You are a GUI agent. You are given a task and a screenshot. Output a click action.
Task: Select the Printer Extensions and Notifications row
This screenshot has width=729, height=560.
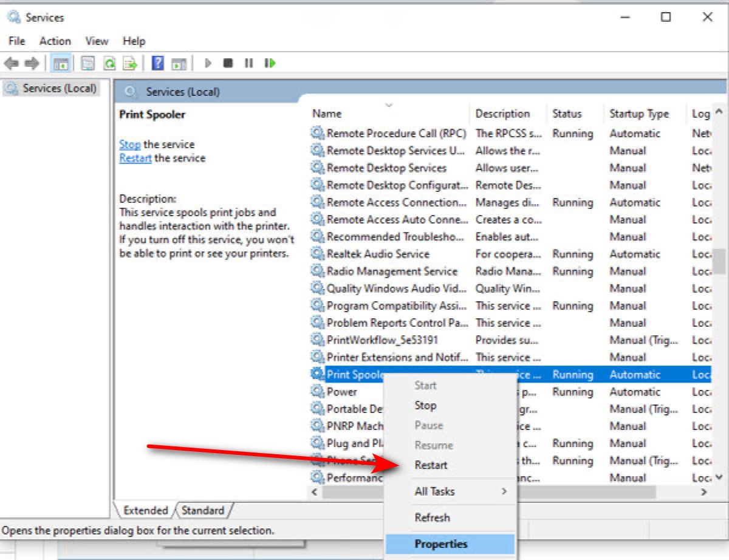pos(510,357)
